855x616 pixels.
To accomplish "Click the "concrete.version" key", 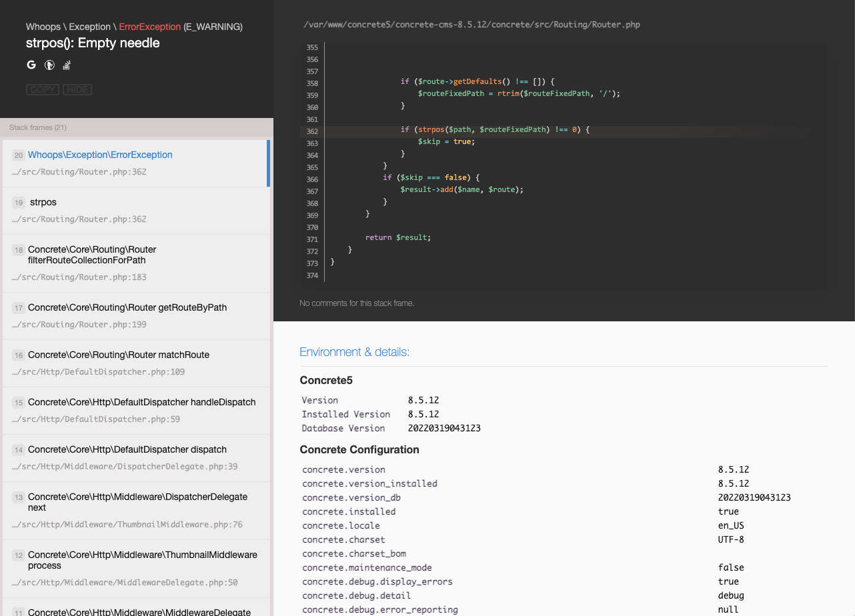I will click(x=343, y=470).
